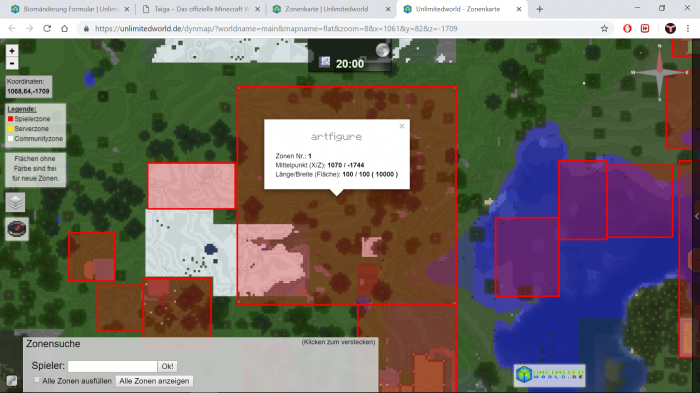Open the Chrome three-dot menu
700x393 pixels.
pyautogui.click(x=688, y=29)
